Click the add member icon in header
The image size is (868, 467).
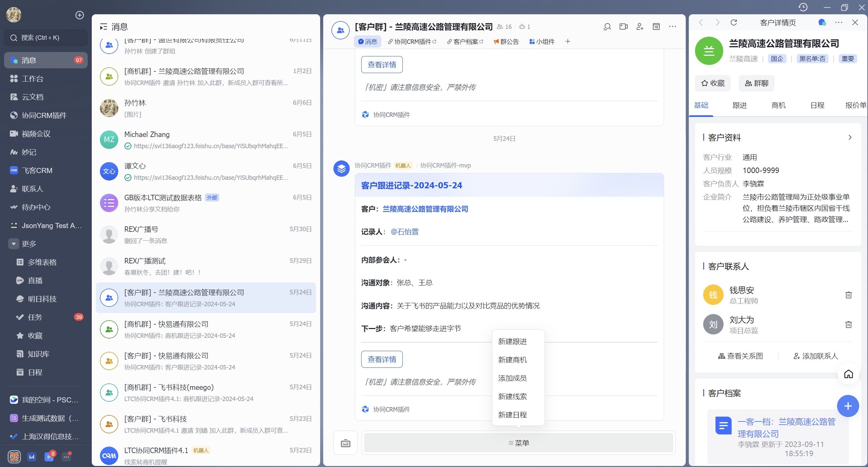(640, 27)
